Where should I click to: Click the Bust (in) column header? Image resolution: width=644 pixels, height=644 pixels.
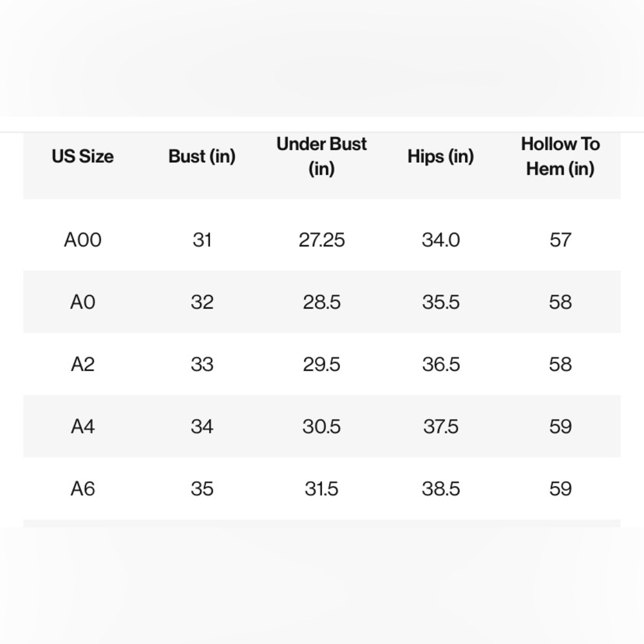202,156
